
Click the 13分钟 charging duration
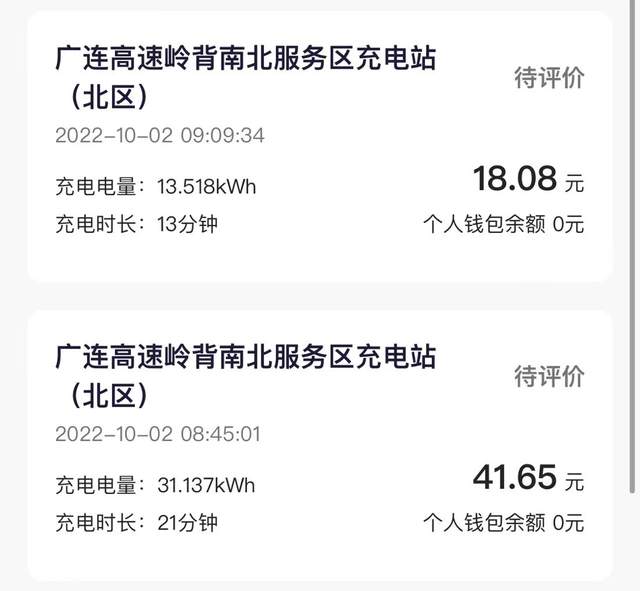tap(187, 224)
